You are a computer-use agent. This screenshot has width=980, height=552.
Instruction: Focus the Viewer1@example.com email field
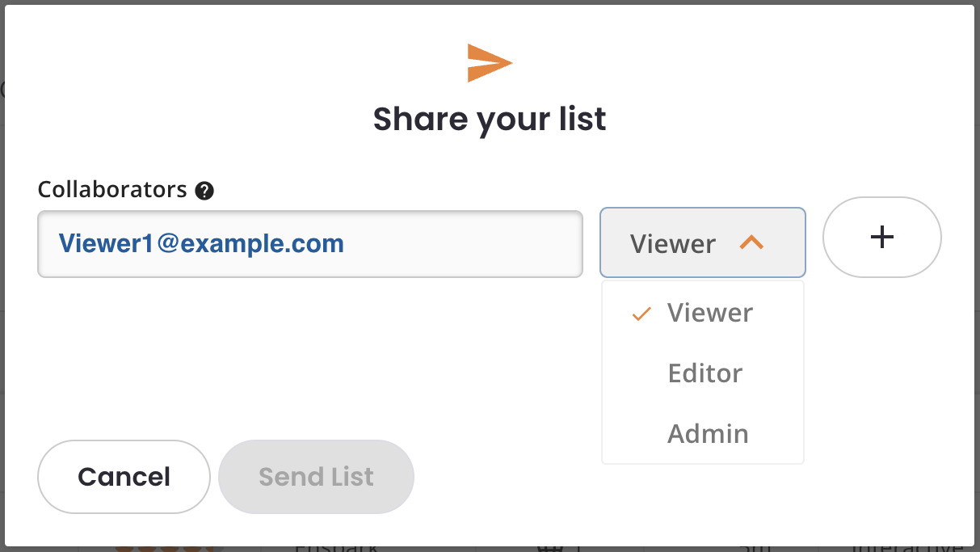310,244
